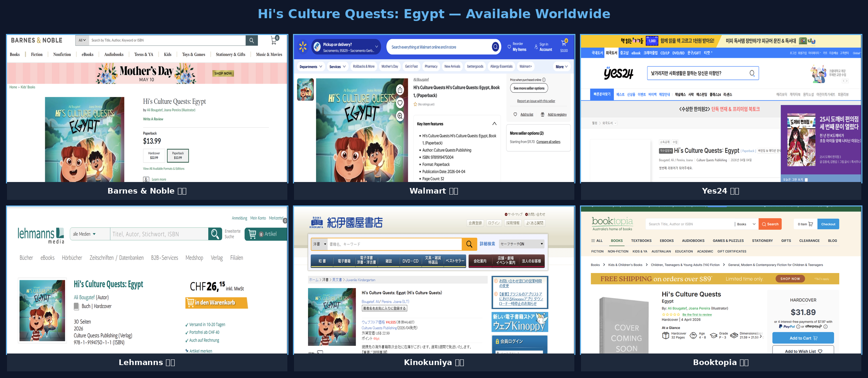Click info icon beside Price when purchased online
Screen dimensions: 868x378
(544, 80)
